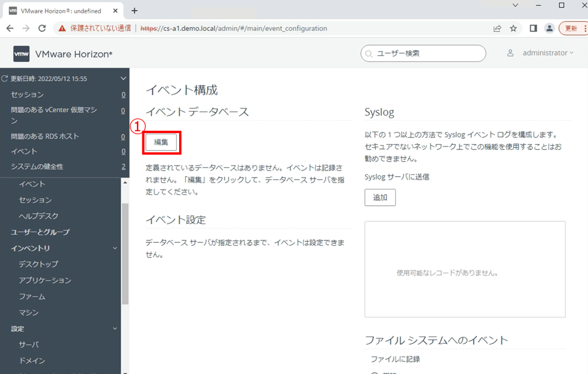Click the システムの健全性 count link
Screen dimensions: 588x374
pyautogui.click(x=123, y=167)
